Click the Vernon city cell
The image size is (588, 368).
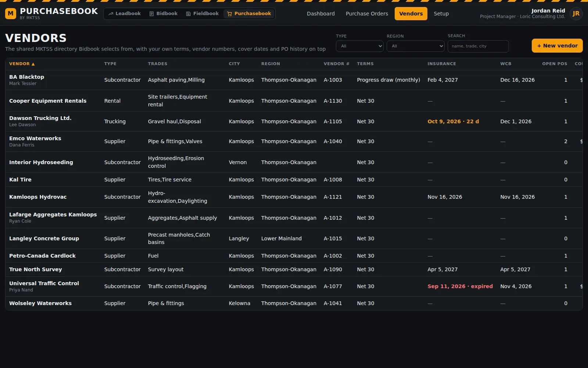(237, 162)
